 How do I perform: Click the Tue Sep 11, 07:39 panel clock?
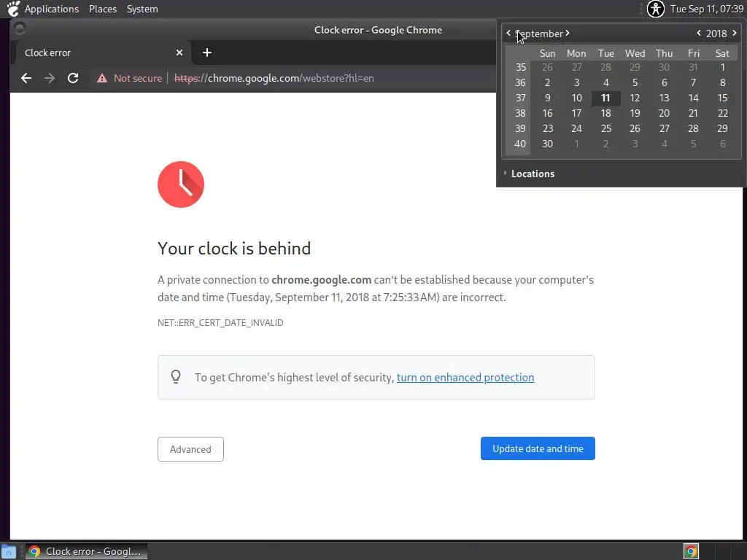click(706, 9)
